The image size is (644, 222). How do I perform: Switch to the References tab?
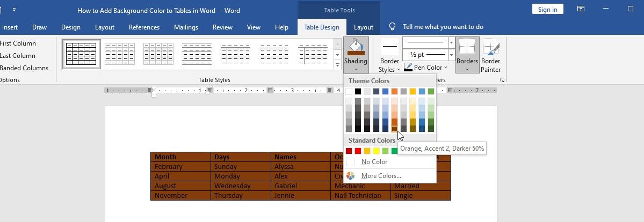click(x=144, y=27)
